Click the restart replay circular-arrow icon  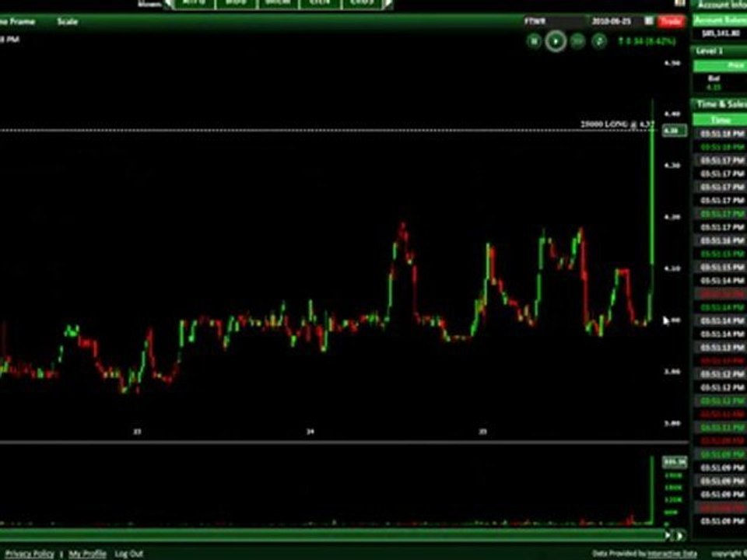599,41
